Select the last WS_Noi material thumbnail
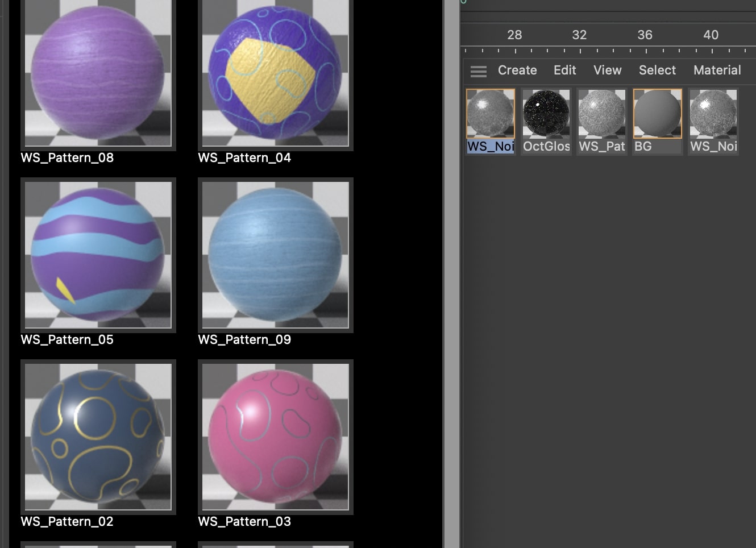This screenshot has width=756, height=548. click(713, 113)
